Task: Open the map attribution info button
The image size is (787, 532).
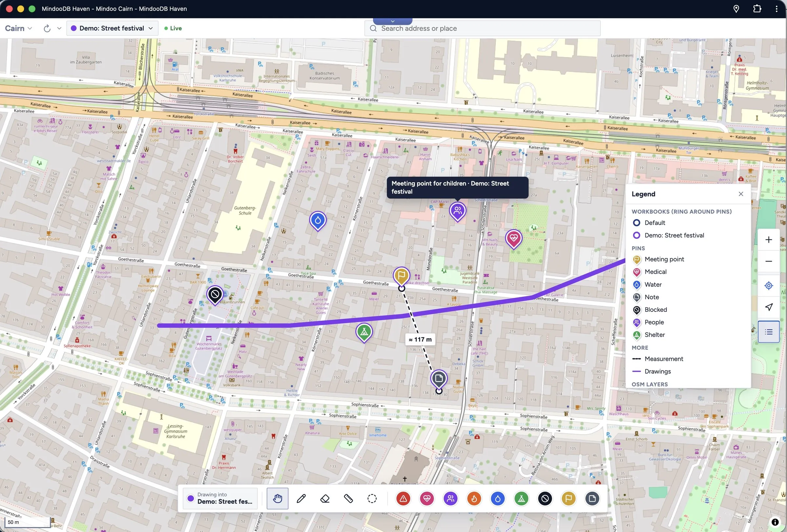Action: coord(775,522)
